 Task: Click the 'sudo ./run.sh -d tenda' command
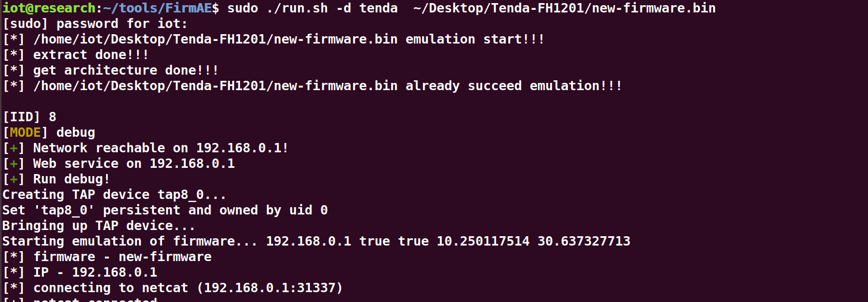pos(312,8)
